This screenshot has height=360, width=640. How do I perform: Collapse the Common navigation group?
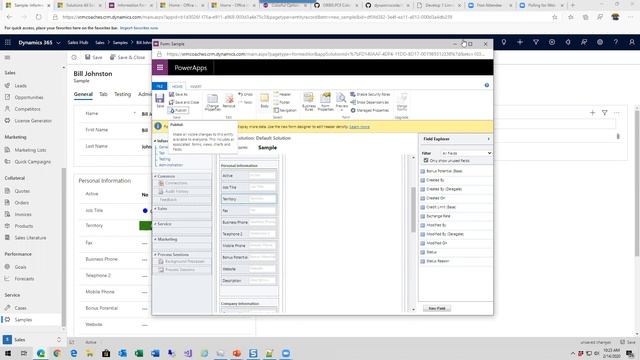156,176
